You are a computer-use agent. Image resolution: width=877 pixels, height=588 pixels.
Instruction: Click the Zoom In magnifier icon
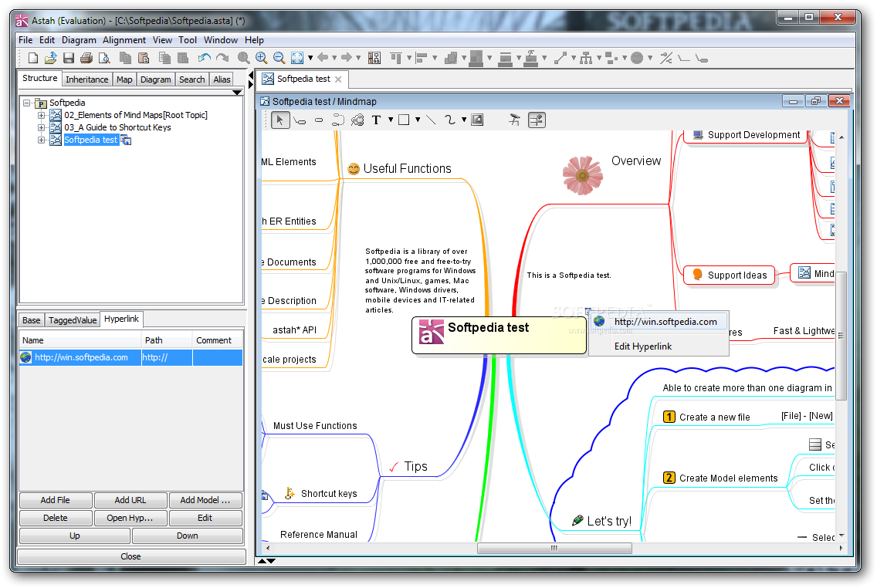point(261,58)
